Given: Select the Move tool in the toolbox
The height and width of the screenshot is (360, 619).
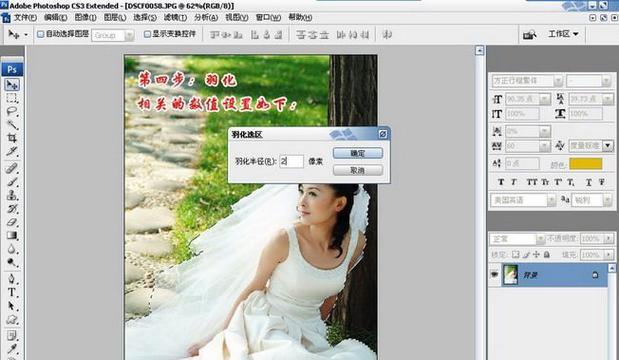Looking at the screenshot, I should [12, 85].
